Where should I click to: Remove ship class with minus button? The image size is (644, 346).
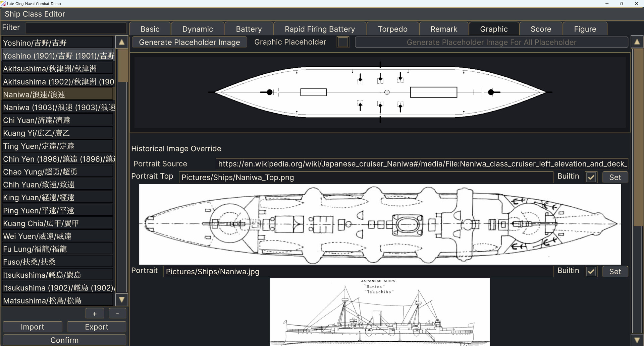pyautogui.click(x=117, y=314)
